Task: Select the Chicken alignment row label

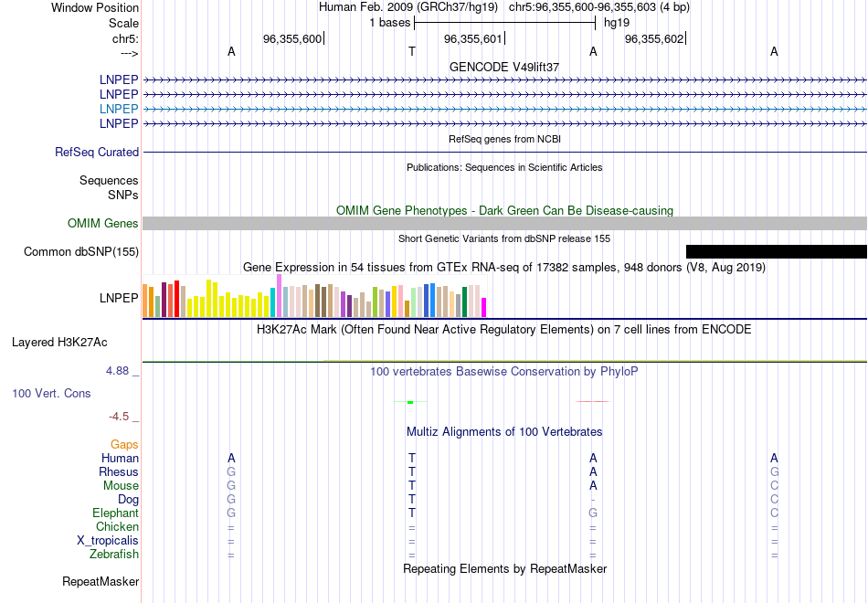Action: pyautogui.click(x=117, y=526)
